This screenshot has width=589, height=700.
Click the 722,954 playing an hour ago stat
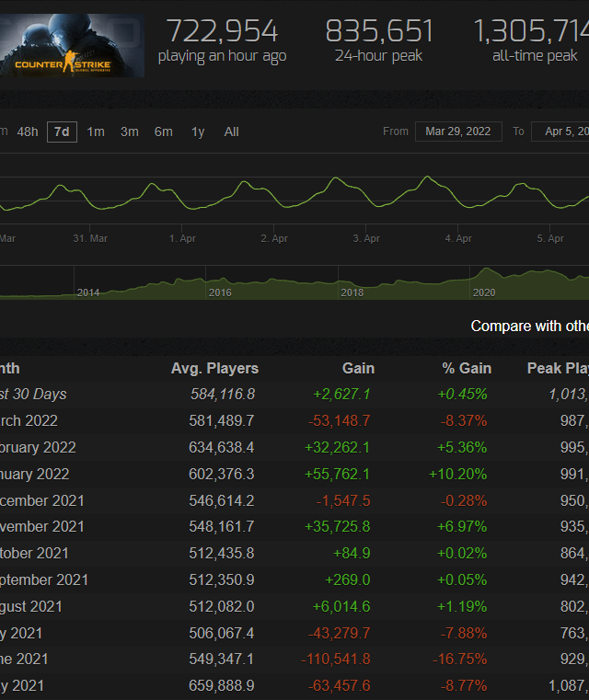click(222, 31)
